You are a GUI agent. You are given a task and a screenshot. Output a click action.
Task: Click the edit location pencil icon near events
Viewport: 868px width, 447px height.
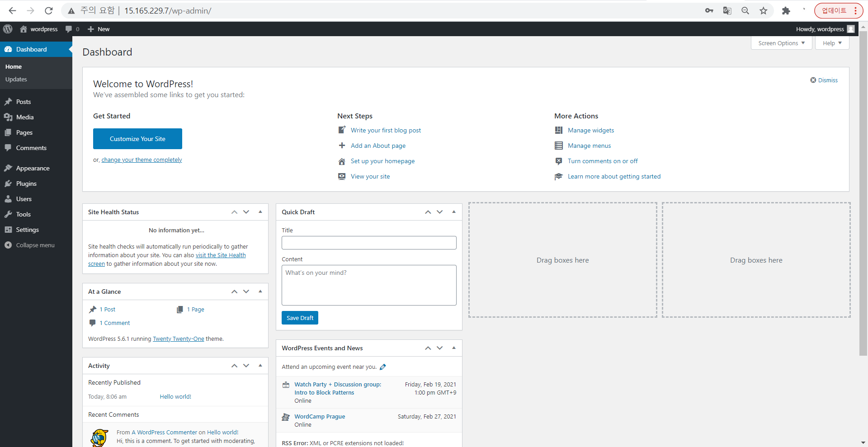coord(383,367)
